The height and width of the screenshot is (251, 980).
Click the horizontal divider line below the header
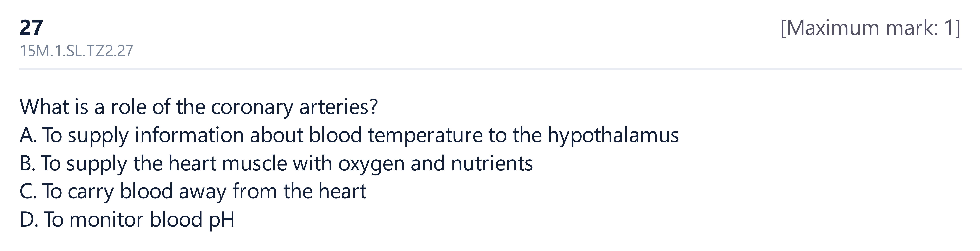(x=490, y=69)
